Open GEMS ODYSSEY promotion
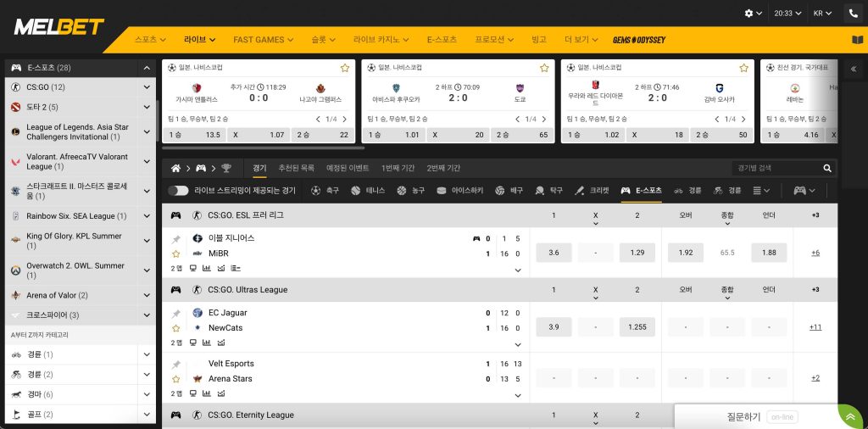868x429 pixels. coord(639,40)
